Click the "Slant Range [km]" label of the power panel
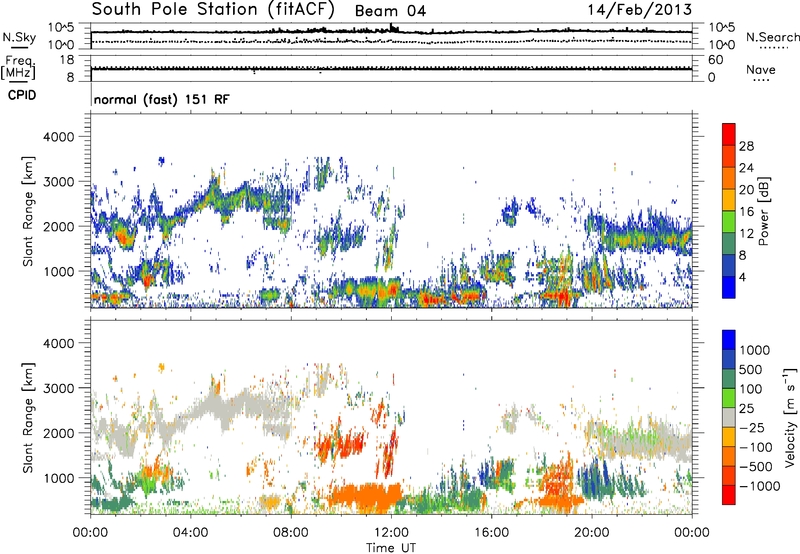800x554 pixels. tap(28, 211)
